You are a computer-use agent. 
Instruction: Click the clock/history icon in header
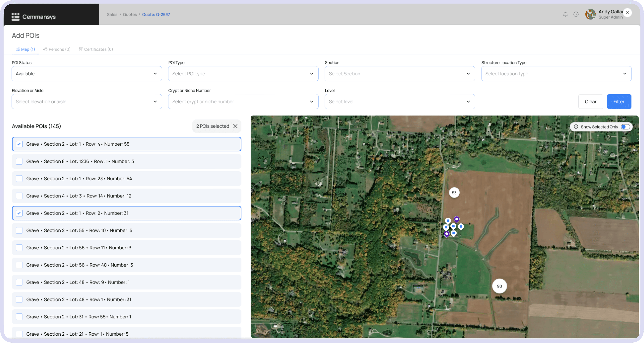(x=576, y=14)
